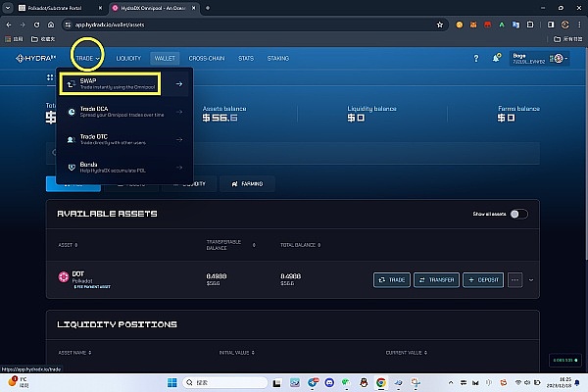Open the notifications bell icon
This screenshot has width=588, height=392.
(497, 59)
